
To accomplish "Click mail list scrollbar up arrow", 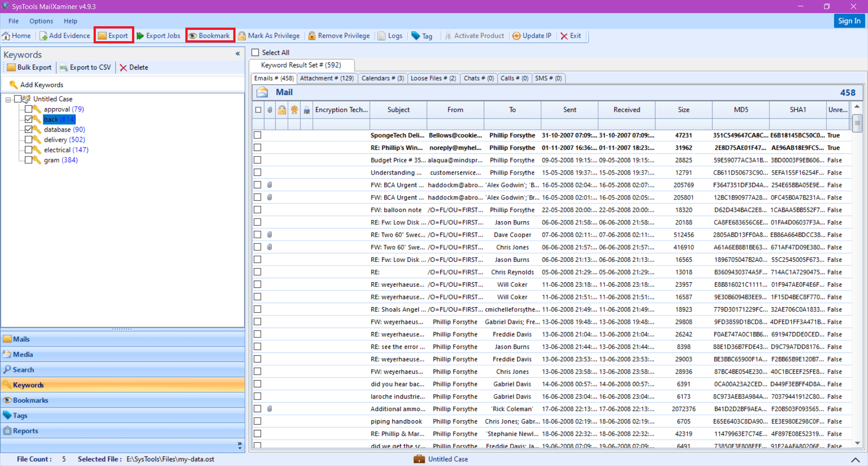I will [857, 107].
